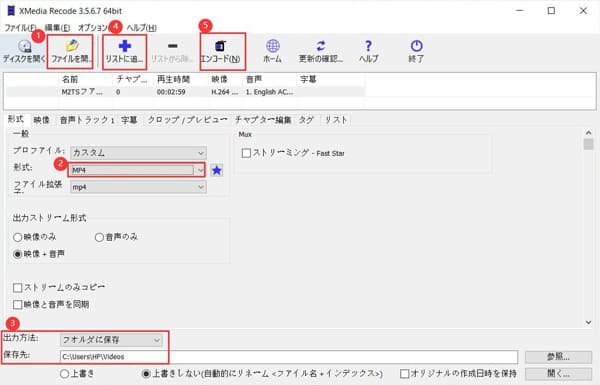Open the 形式 MP4 dropdown
This screenshot has height=385, width=600.
click(x=138, y=170)
